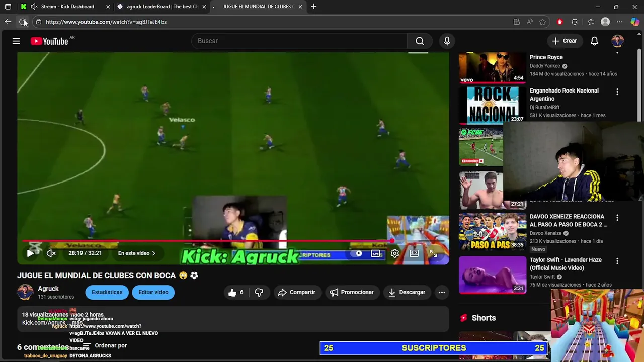The image size is (644, 362).
Task: Click the search magnifier button
Action: point(420,41)
